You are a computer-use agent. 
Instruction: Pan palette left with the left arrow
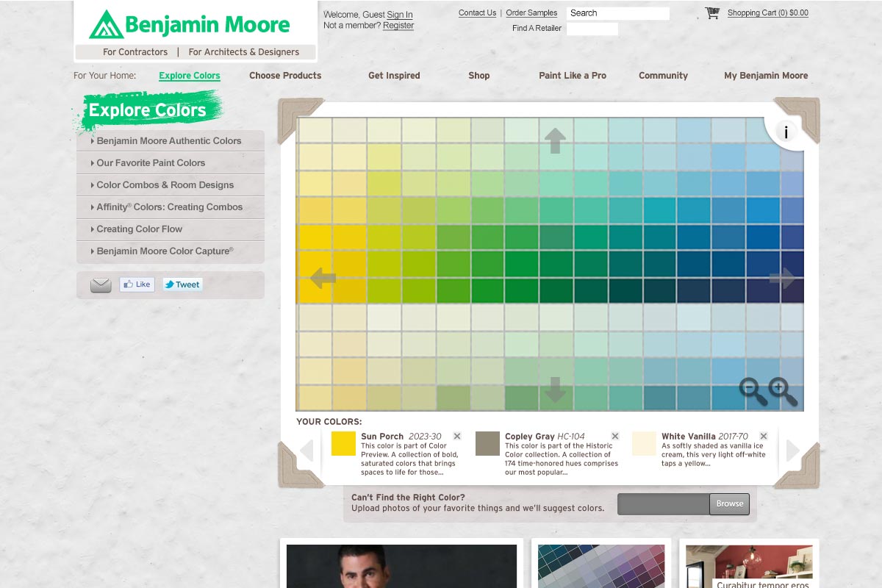[323, 278]
